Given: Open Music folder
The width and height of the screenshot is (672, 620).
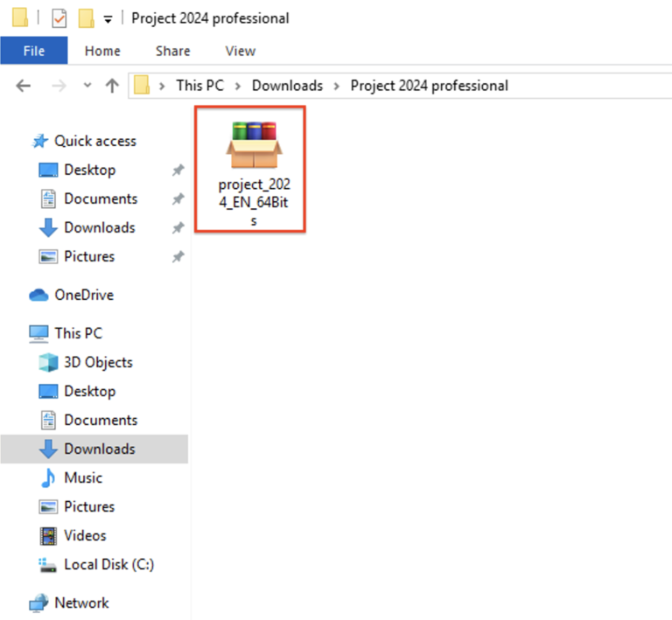Looking at the screenshot, I should (x=71, y=477).
